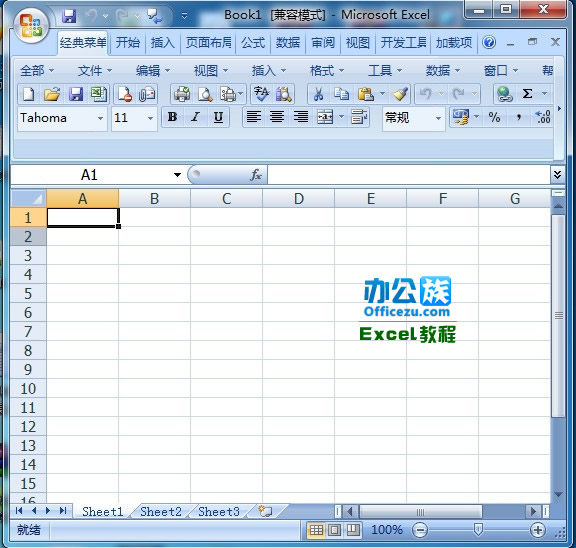The height and width of the screenshot is (548, 576).
Task: Paste from clipboard icon
Action: click(366, 94)
